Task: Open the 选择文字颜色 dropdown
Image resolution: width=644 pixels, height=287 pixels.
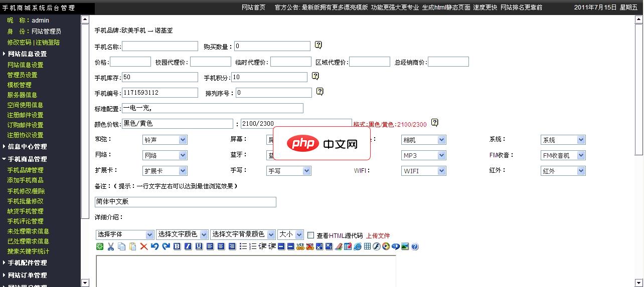Action: point(182,234)
